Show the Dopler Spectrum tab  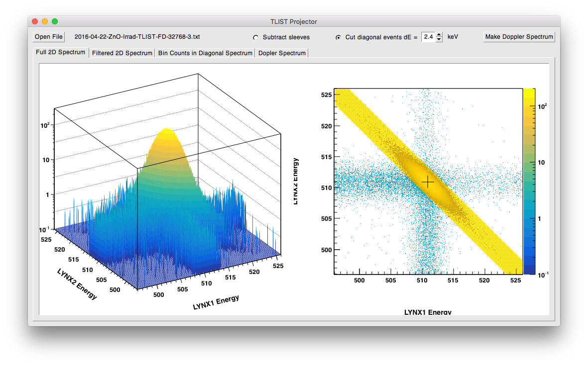coord(282,53)
